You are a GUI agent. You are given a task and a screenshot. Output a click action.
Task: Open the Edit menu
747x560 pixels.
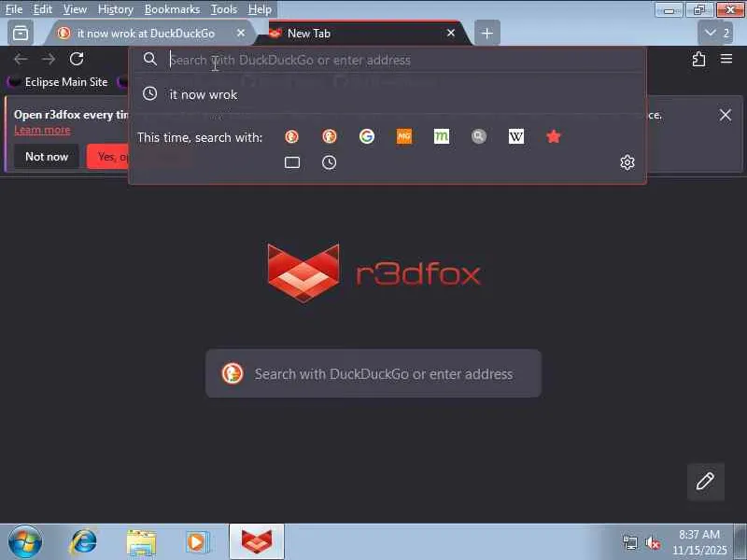pyautogui.click(x=42, y=9)
